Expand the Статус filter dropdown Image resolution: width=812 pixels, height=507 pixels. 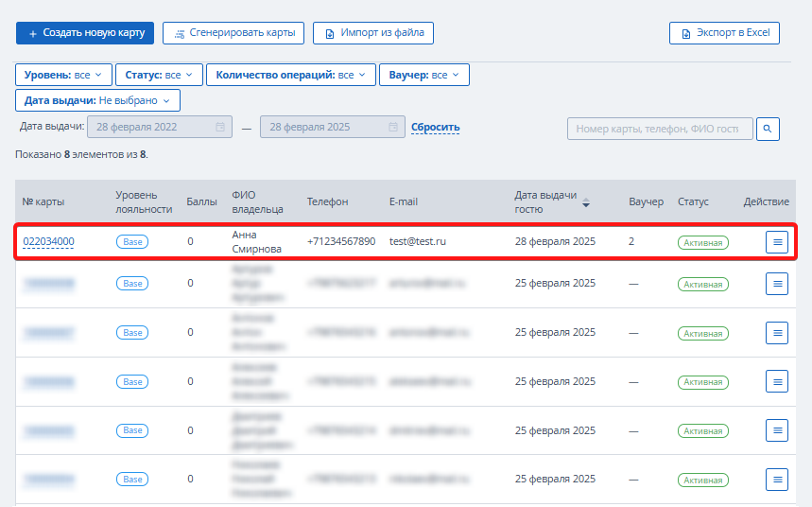pos(159,75)
